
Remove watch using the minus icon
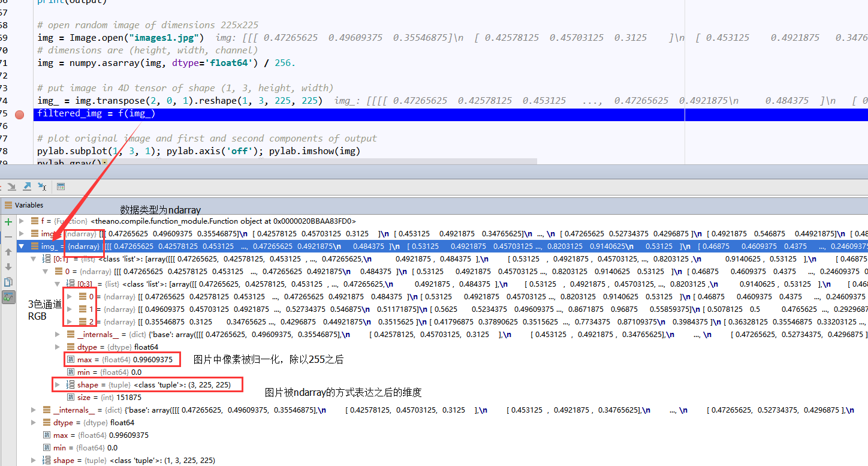click(x=8, y=237)
